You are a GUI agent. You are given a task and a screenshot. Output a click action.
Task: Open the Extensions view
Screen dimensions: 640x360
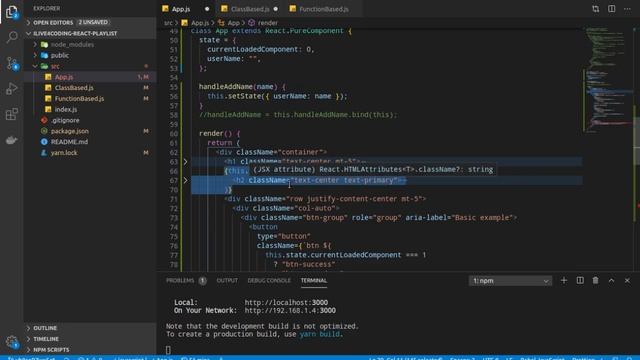pyautogui.click(x=12, y=114)
